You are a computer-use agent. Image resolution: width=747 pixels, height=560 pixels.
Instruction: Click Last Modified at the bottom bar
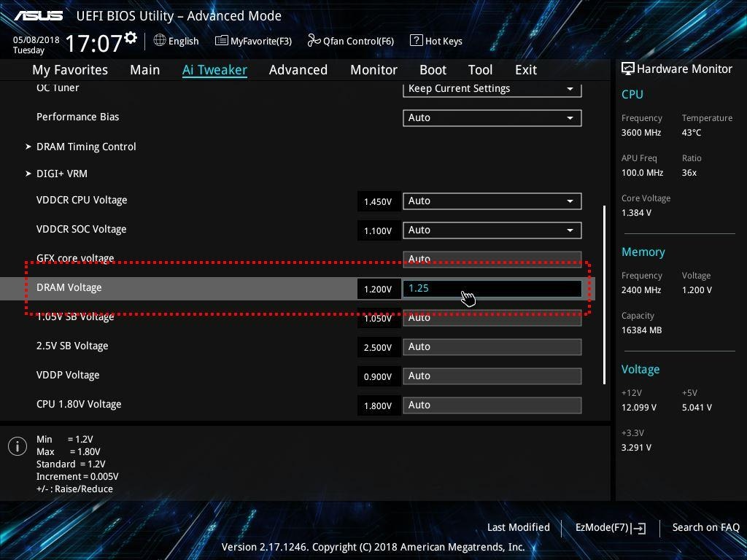[518, 527]
